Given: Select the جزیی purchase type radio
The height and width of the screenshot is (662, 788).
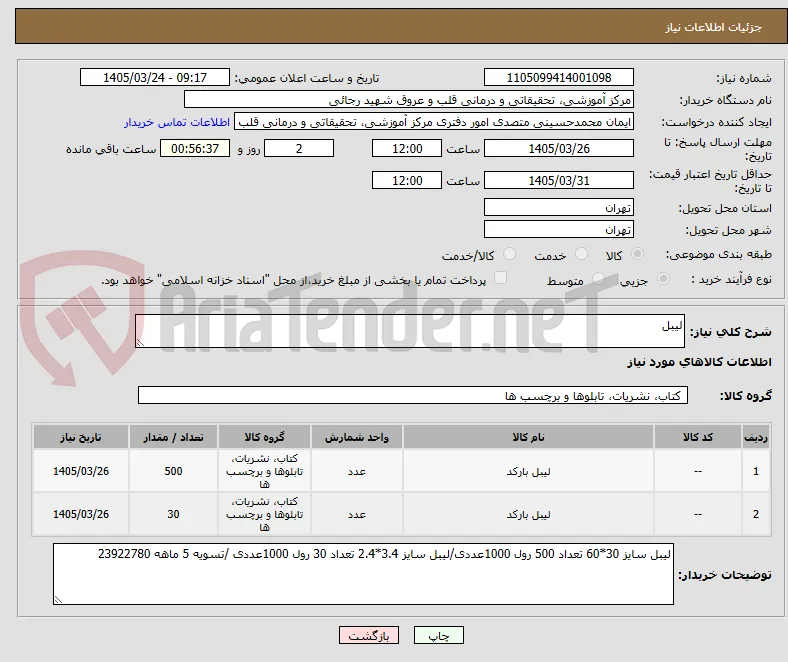Looking at the screenshot, I should (x=663, y=278).
